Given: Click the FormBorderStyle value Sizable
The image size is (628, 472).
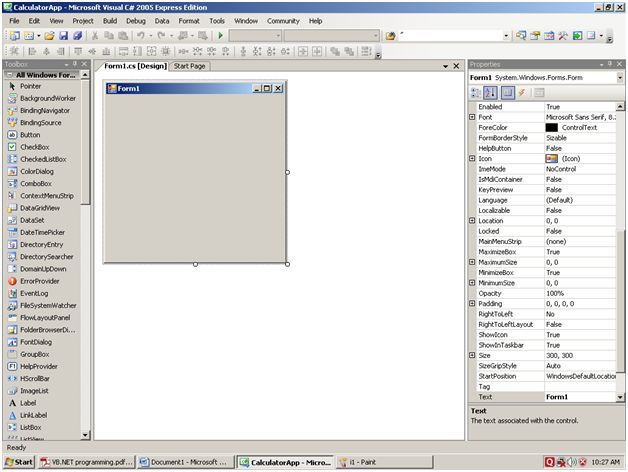Looking at the screenshot, I should point(580,138).
